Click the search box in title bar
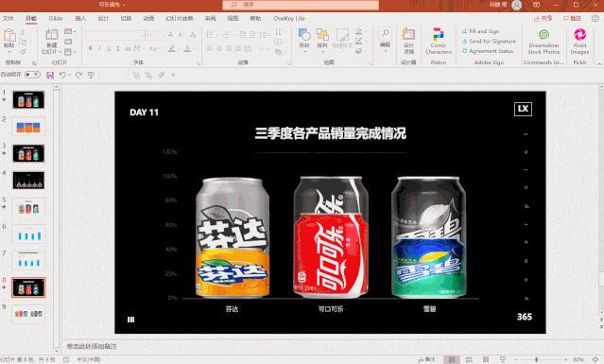The width and height of the screenshot is (604, 364). pyautogui.click(x=301, y=5)
